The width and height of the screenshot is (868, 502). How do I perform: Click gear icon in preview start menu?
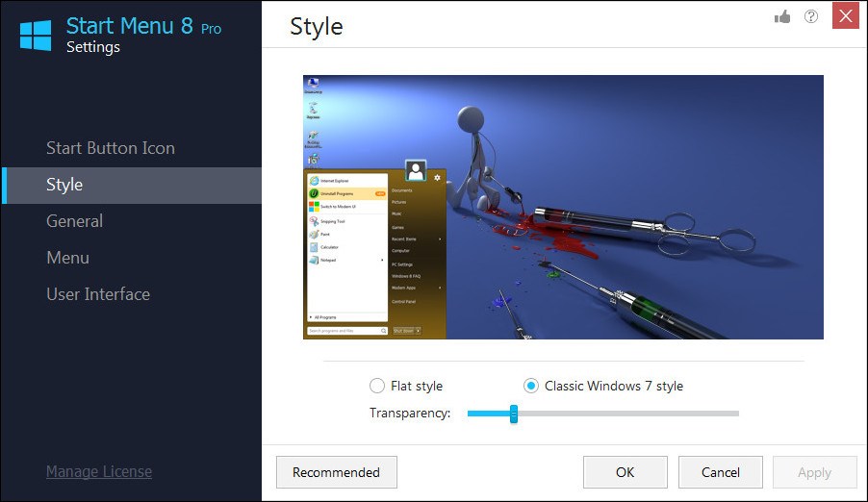[437, 178]
